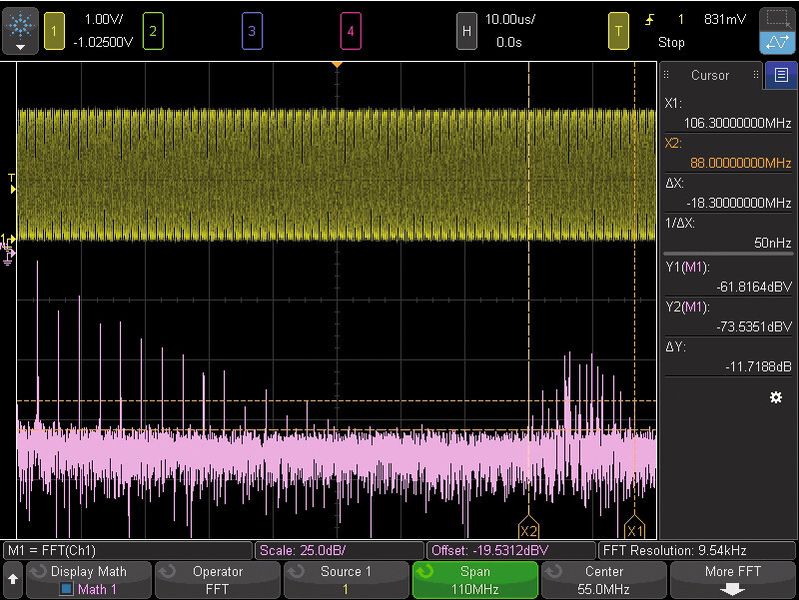Select X1 cursor value 106.3MHz
This screenshot has height=600, width=799.
tap(737, 123)
